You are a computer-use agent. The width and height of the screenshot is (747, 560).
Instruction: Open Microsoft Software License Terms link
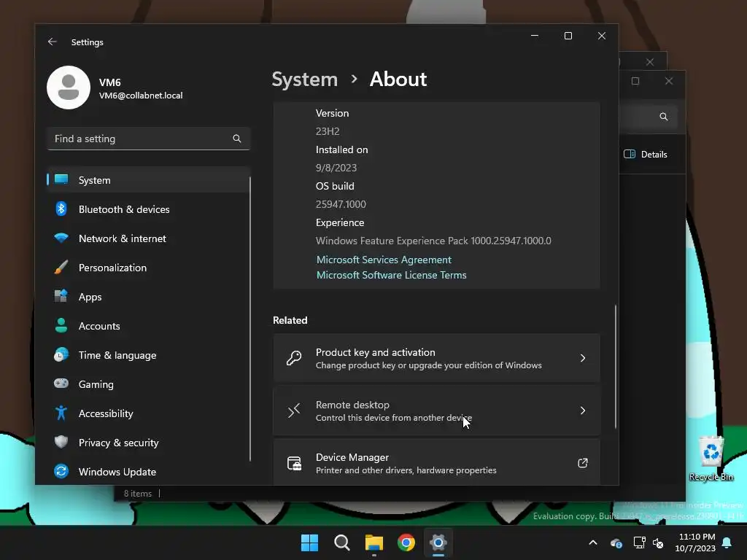click(391, 275)
